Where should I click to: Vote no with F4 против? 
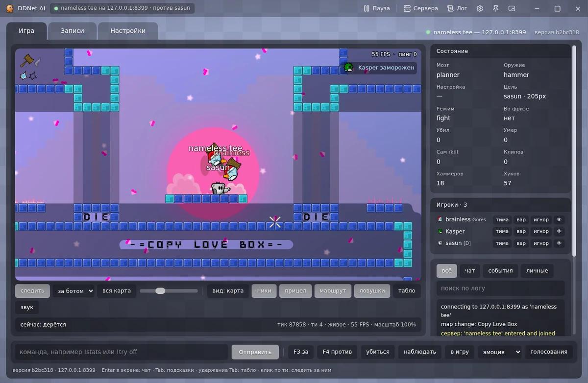pos(337,352)
